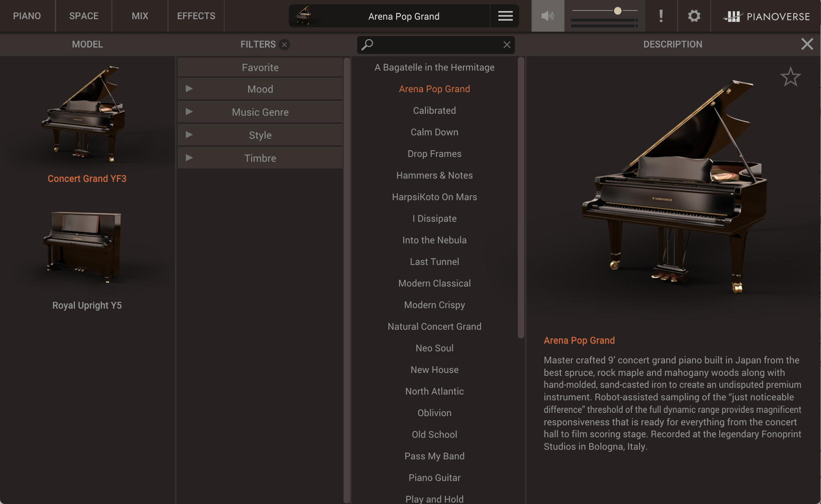Click the Style filter label
The image size is (821, 504).
point(260,135)
